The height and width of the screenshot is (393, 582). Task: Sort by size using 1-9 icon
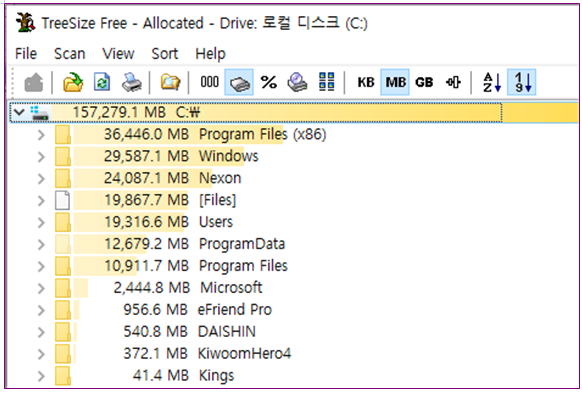pyautogui.click(x=521, y=82)
